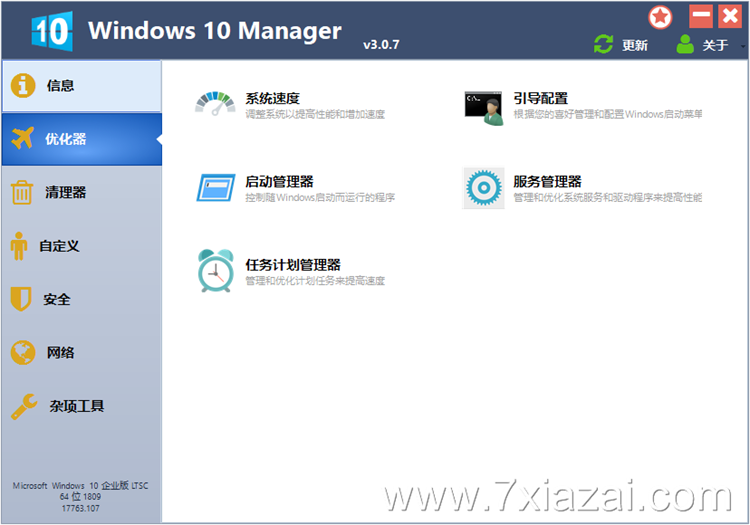Click the airplane optimizer icon

tap(22, 138)
